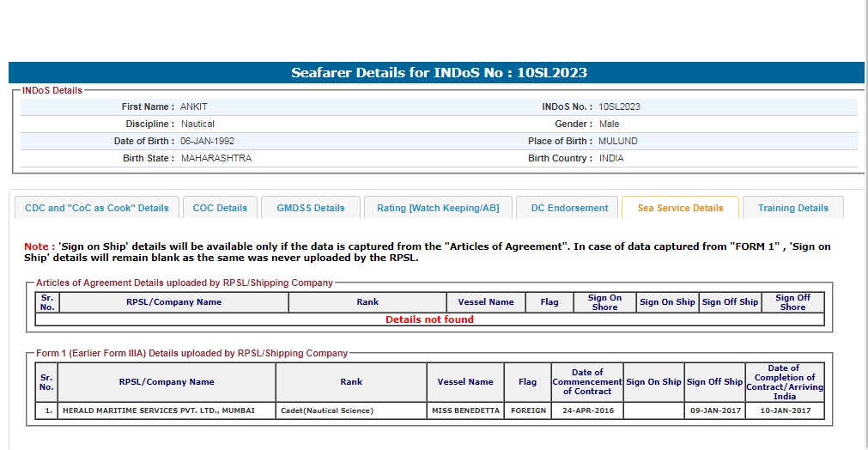868x450 pixels.
Task: Click the 09-JAN-2017 sign off ship date
Action: pyautogui.click(x=714, y=410)
